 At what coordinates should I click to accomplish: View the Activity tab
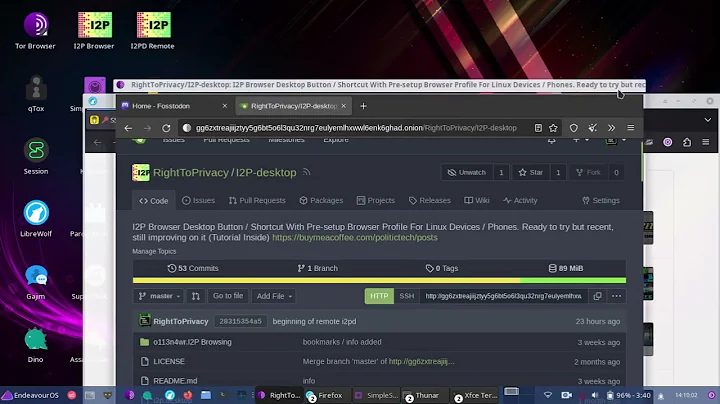point(520,201)
